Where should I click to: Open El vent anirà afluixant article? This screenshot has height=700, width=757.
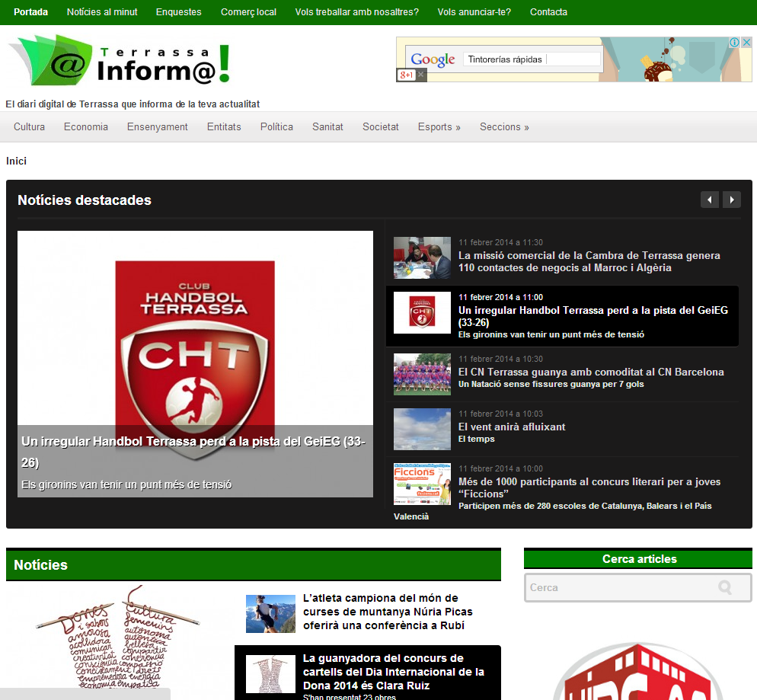click(x=512, y=427)
